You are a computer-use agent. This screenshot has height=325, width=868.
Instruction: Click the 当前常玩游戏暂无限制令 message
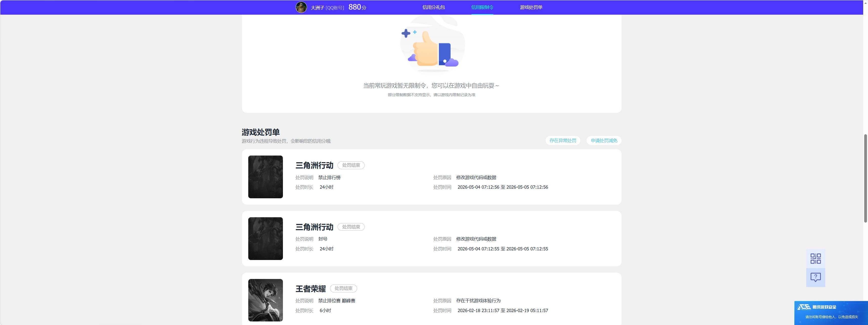431,85
